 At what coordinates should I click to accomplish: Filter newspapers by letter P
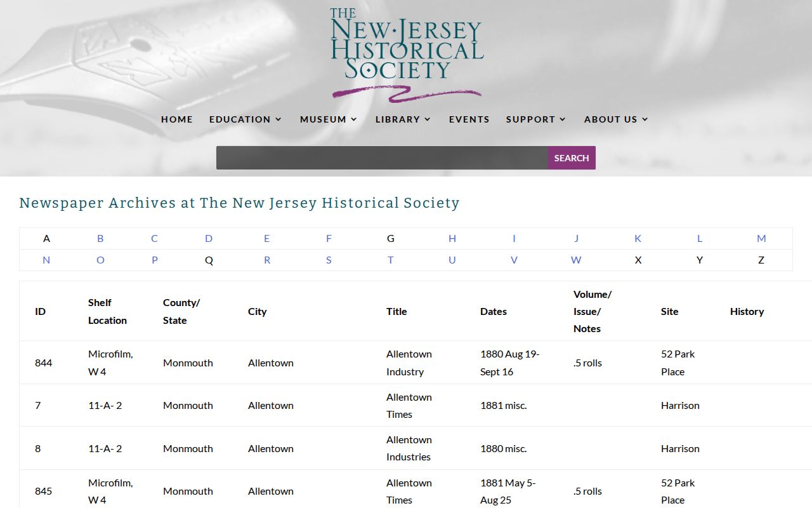[154, 260]
